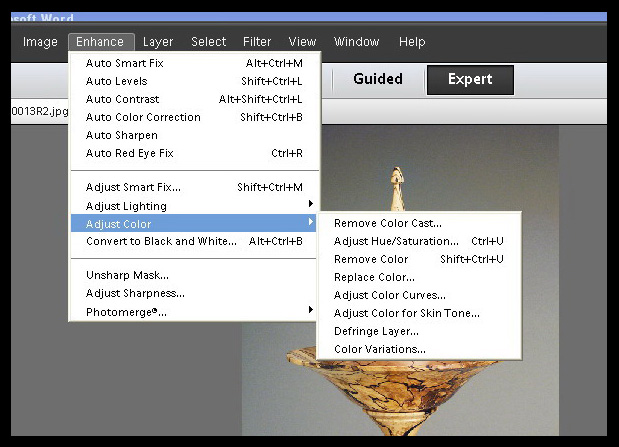Apply Auto Color Correction
Viewport: 619px width, 447px height.
pyautogui.click(x=143, y=117)
